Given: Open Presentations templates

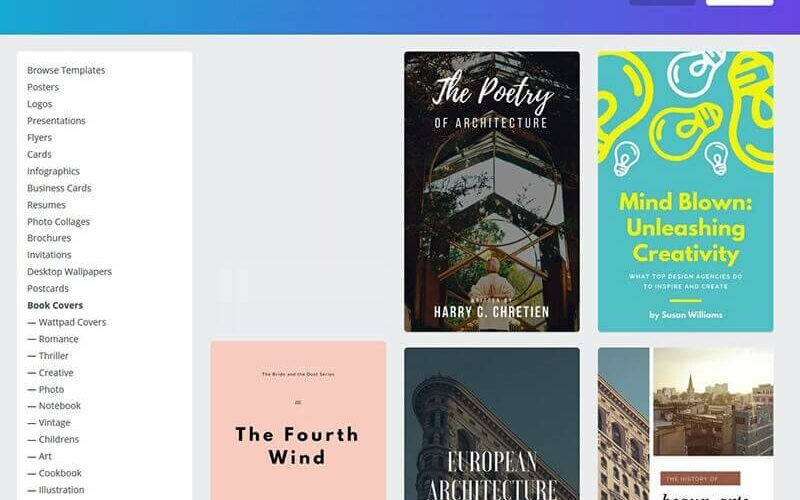Looking at the screenshot, I should point(56,121).
